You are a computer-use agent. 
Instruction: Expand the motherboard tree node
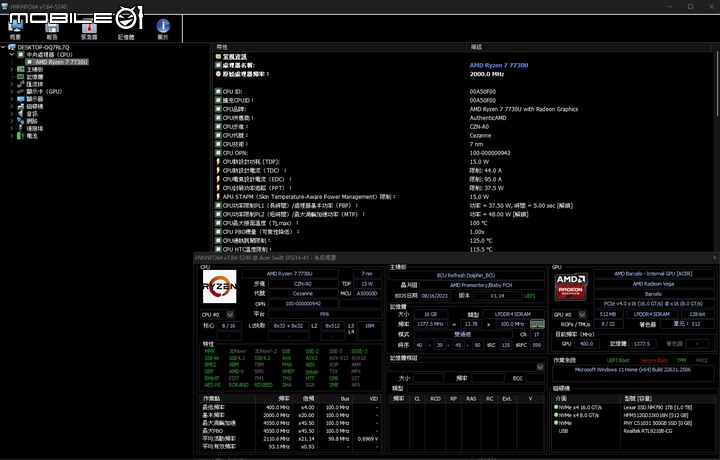click(12, 69)
